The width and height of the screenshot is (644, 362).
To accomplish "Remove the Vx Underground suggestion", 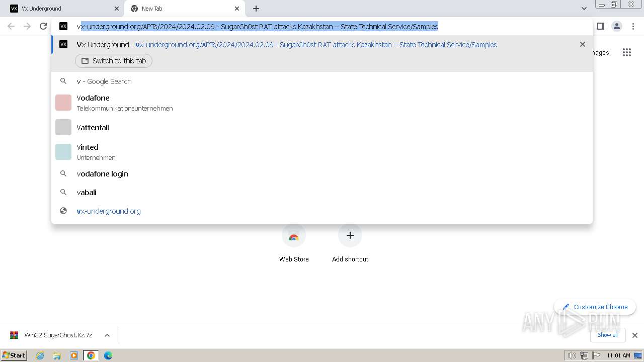I will (x=583, y=44).
